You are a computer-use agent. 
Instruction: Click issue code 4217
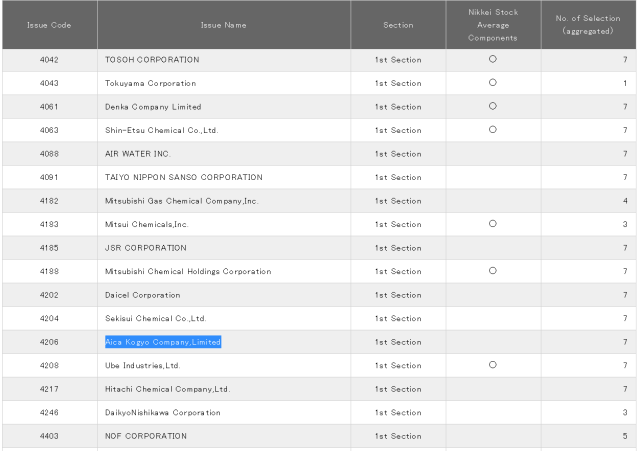pos(49,389)
